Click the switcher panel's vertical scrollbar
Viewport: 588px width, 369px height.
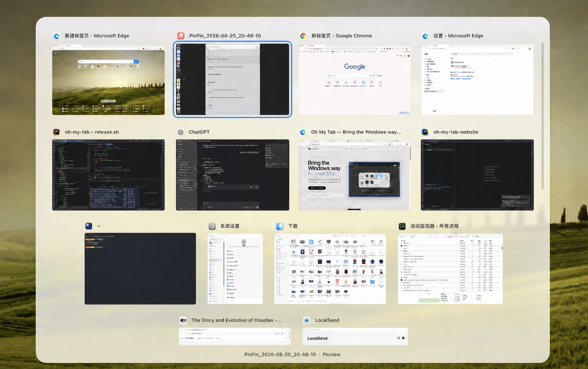(x=542, y=116)
